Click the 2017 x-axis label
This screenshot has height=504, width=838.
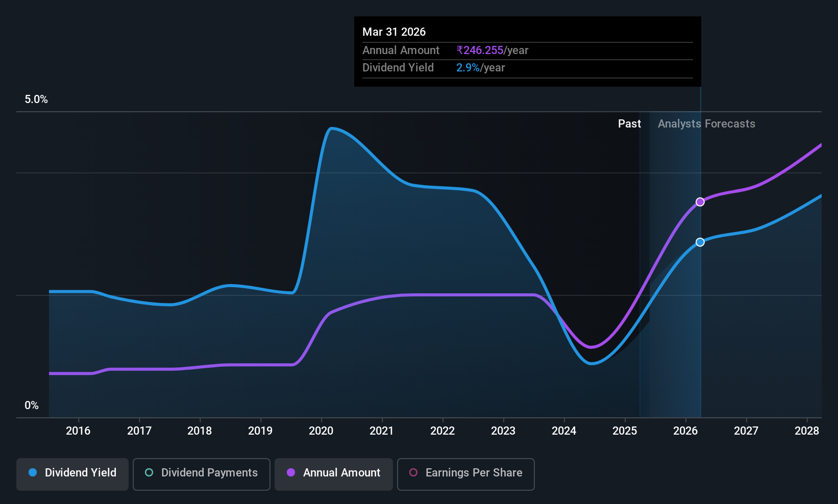point(139,431)
